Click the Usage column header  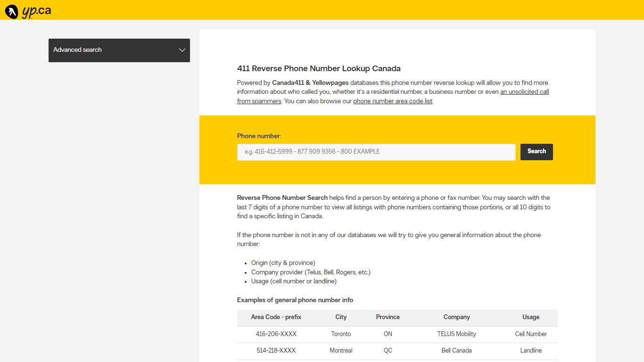[x=531, y=317]
